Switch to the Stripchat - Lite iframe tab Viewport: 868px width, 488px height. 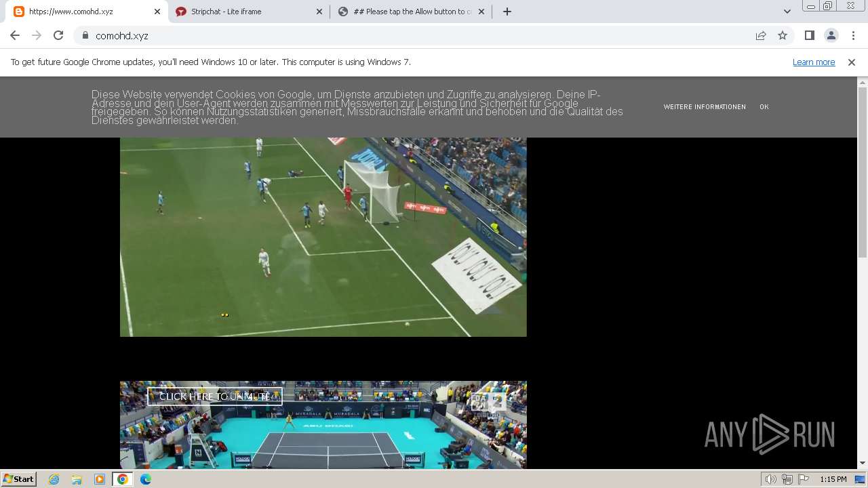coord(248,12)
